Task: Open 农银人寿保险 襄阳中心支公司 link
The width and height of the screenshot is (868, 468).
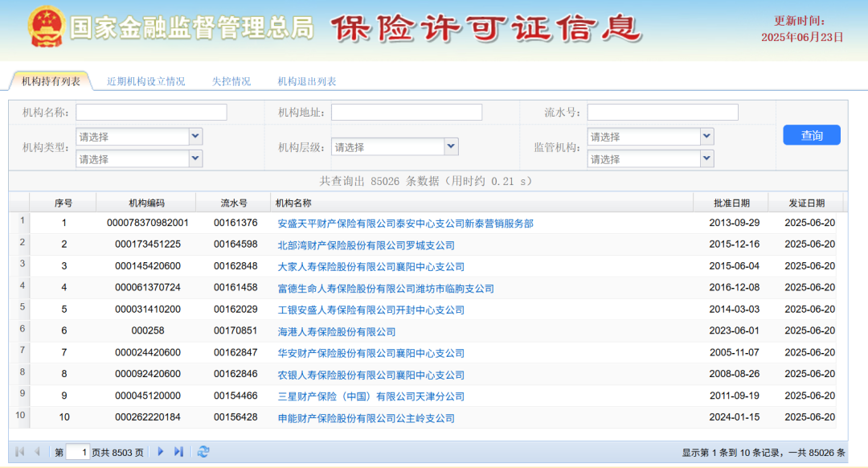Action: tap(371, 375)
